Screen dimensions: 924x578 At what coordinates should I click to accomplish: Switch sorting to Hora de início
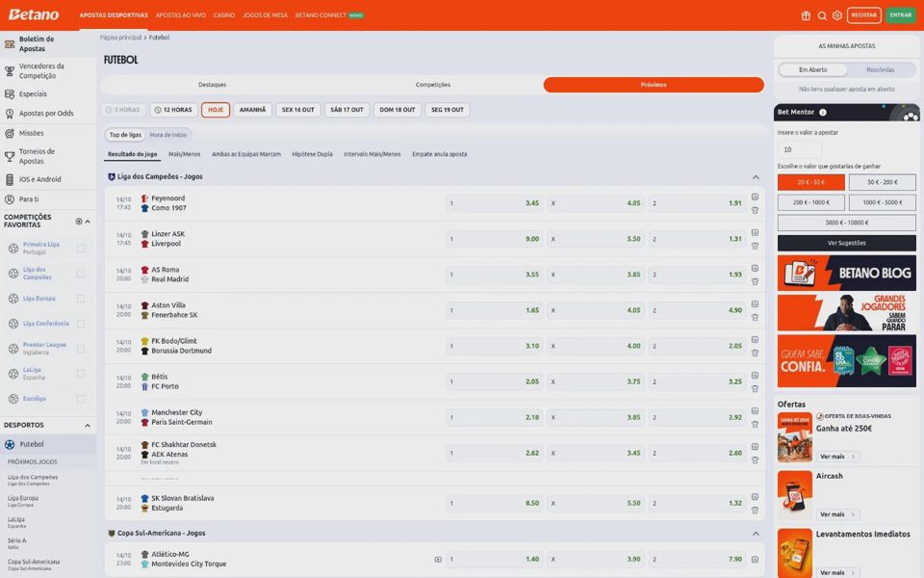167,135
